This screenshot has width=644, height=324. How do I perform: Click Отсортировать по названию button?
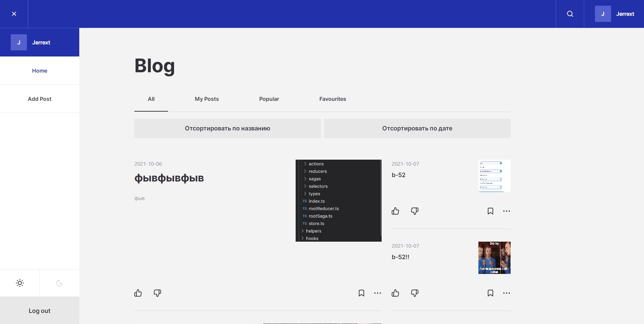click(x=227, y=128)
